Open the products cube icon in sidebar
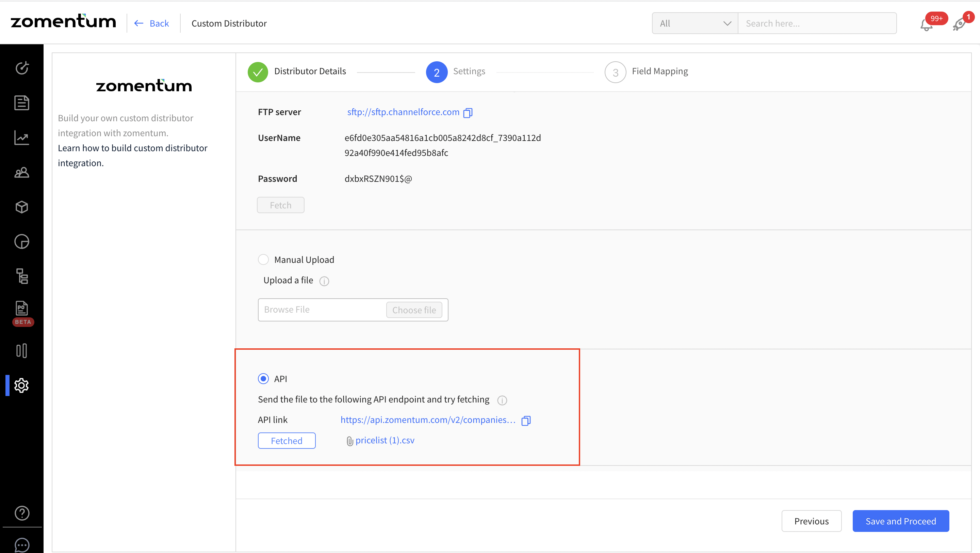The width and height of the screenshot is (980, 553). click(22, 207)
